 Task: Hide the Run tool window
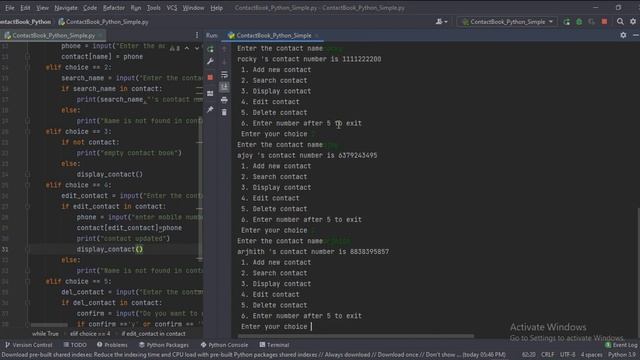636,36
